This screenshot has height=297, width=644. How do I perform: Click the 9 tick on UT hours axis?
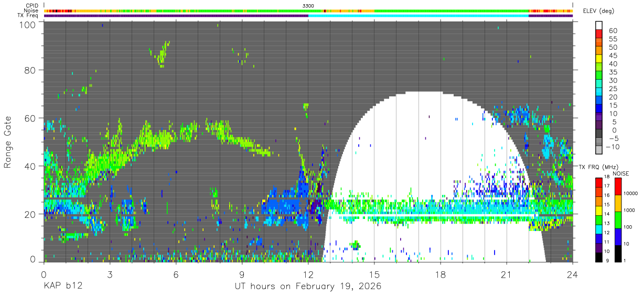tap(242, 274)
